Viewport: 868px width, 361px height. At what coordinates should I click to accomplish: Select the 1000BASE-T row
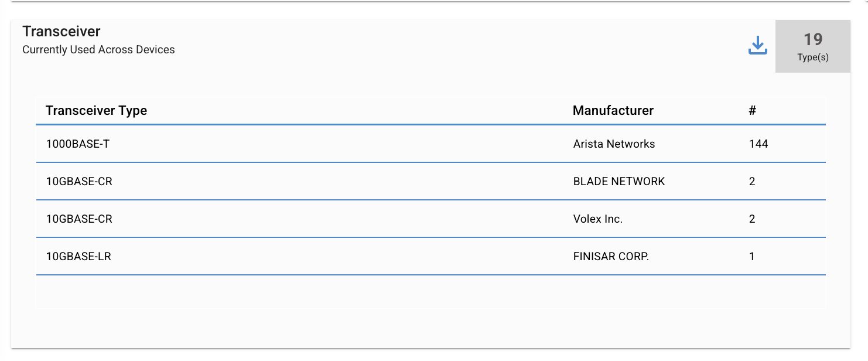(x=431, y=144)
